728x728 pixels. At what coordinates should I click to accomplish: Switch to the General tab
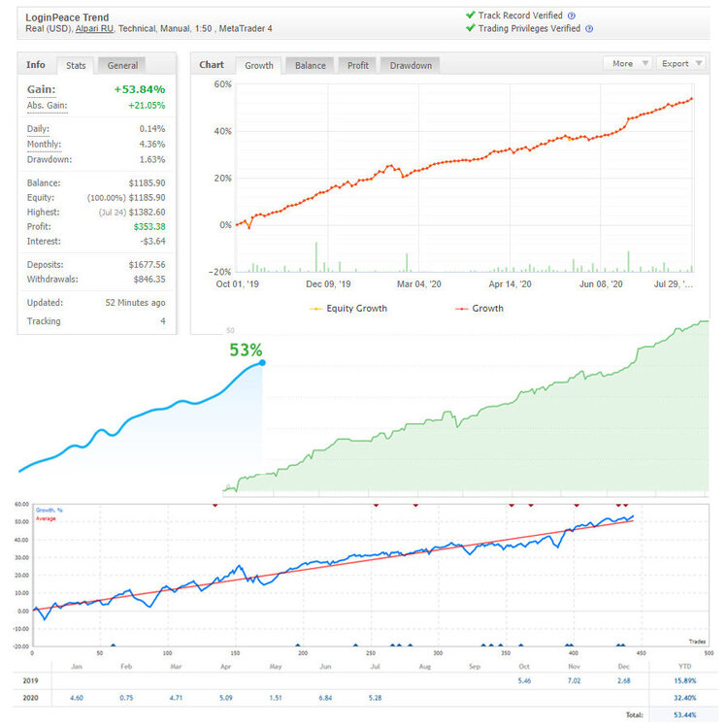point(122,65)
